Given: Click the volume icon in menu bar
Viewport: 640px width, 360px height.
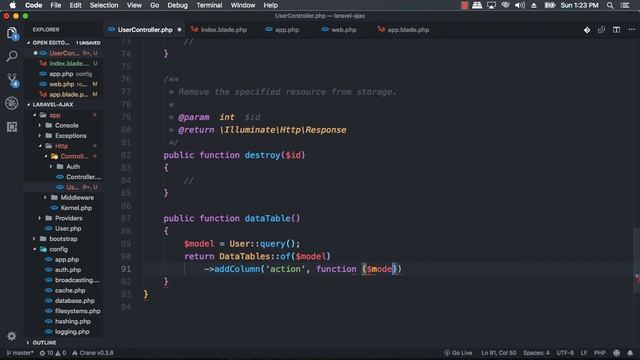Looking at the screenshot, I should point(520,5).
